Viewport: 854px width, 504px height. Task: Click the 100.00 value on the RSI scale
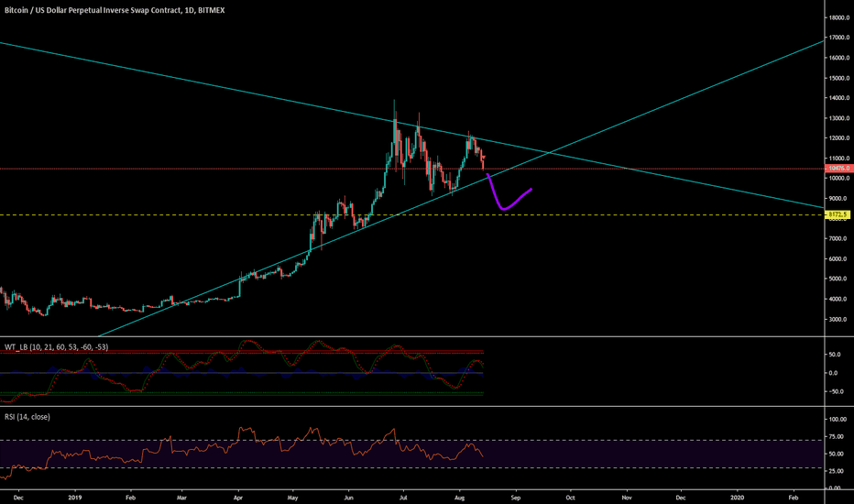(x=838, y=419)
